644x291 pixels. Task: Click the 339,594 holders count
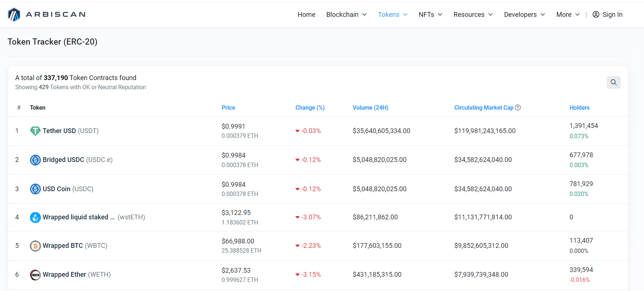click(x=581, y=270)
